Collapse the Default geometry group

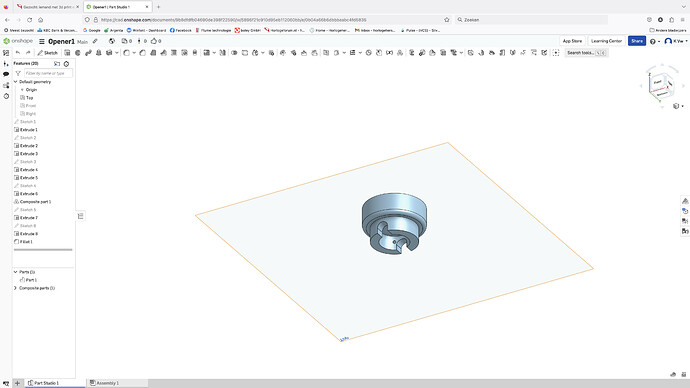pyautogui.click(x=16, y=82)
